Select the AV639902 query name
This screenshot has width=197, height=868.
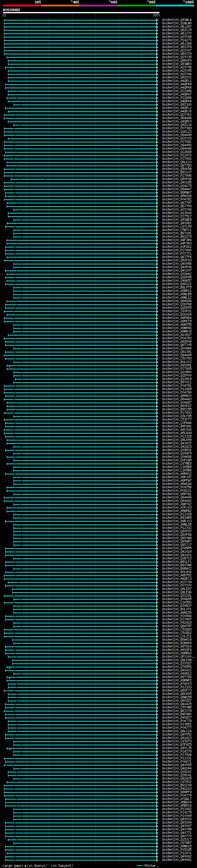coord(11,10)
